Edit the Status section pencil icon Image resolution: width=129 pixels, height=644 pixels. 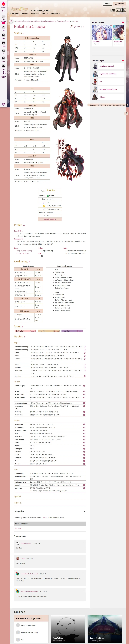24,33
